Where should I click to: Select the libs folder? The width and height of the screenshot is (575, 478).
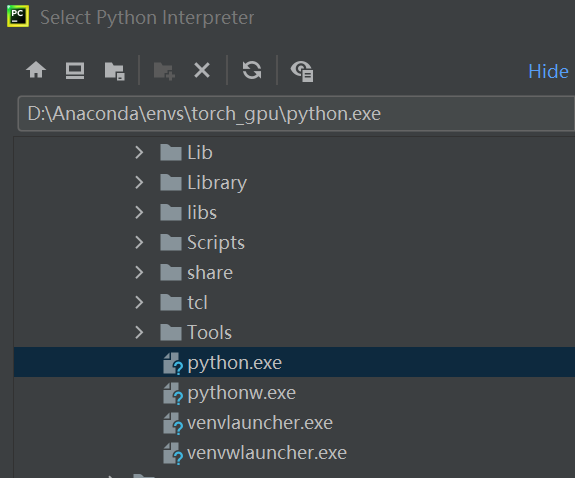(x=202, y=212)
